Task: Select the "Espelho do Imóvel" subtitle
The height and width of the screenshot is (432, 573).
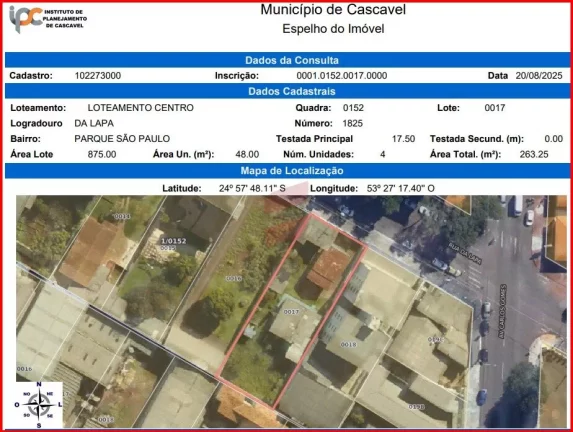Action: pos(333,29)
